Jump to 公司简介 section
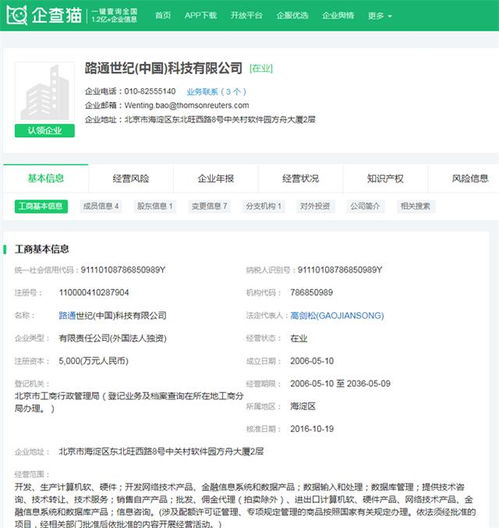Image resolution: width=499 pixels, height=528 pixels. [x=365, y=206]
